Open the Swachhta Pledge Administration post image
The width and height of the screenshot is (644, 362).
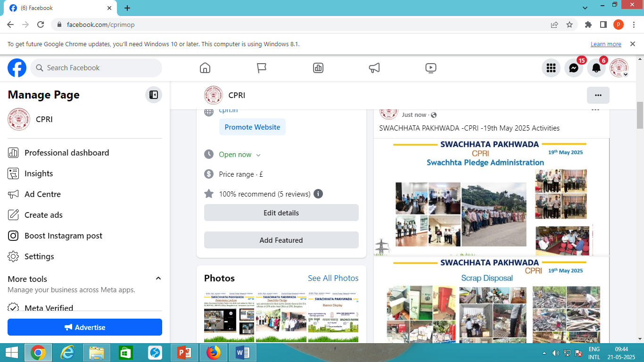click(492, 197)
